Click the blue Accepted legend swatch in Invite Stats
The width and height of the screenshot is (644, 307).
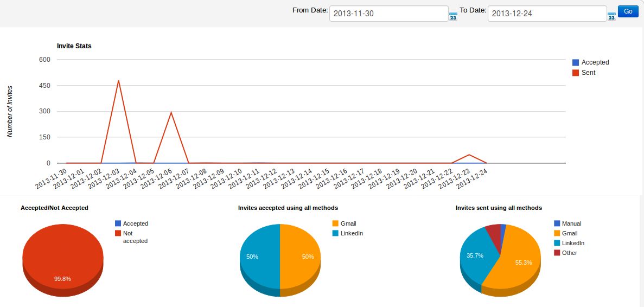(x=576, y=62)
